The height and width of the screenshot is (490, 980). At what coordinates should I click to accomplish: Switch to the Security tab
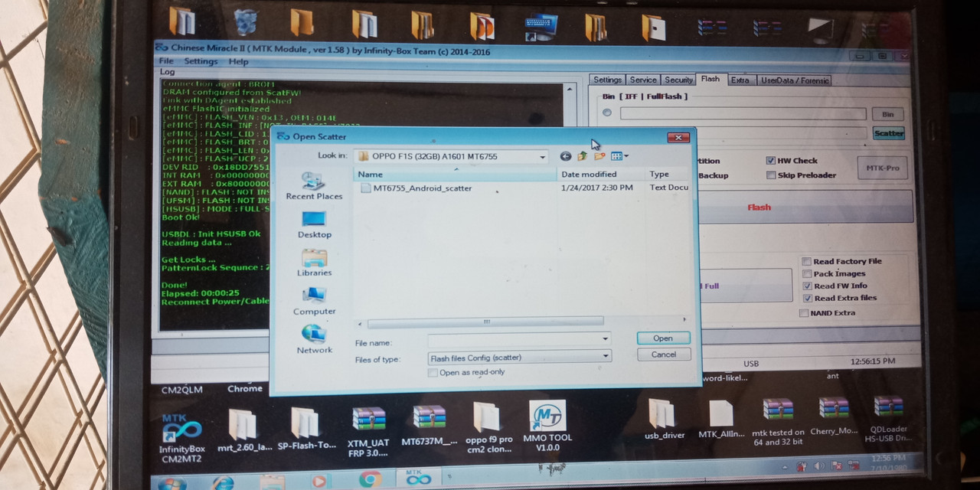click(x=678, y=80)
